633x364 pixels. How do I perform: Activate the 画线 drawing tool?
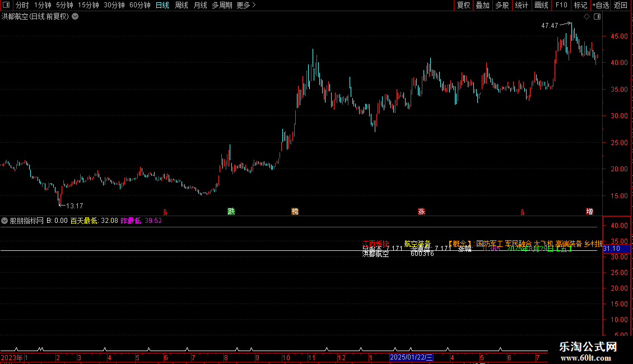(541, 5)
